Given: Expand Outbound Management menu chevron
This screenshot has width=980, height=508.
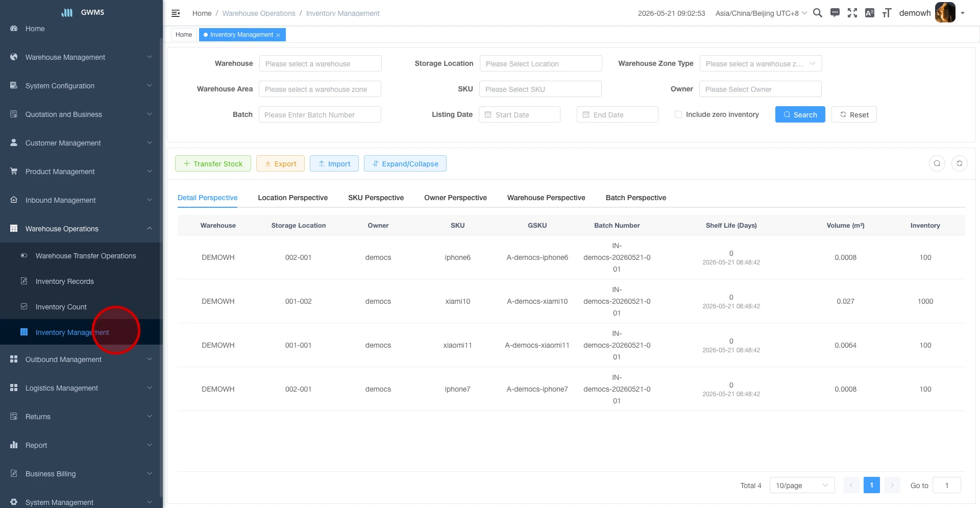Looking at the screenshot, I should pyautogui.click(x=150, y=359).
